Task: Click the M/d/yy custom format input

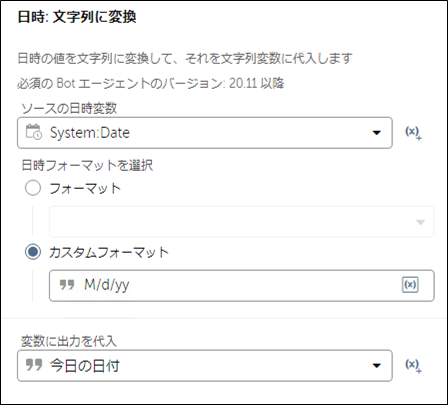Action: 242,286
